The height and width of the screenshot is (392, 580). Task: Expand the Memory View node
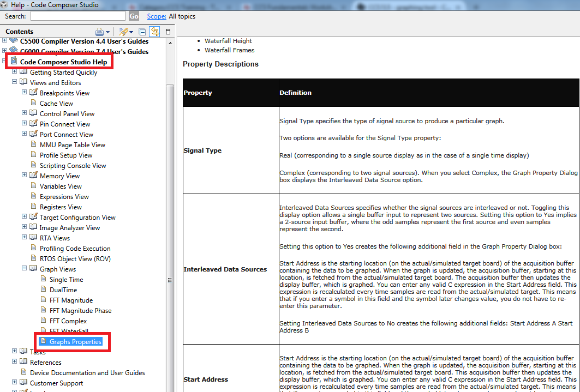(25, 175)
